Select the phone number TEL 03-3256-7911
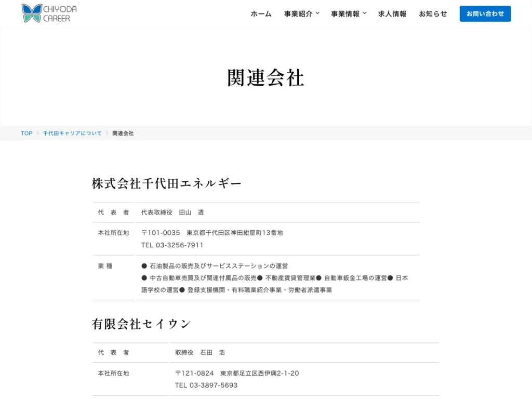Screen dimensions: 532x399 tap(172, 245)
